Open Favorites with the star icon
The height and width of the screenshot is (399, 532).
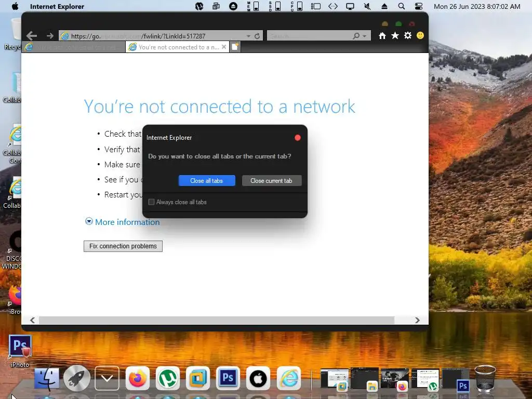(x=395, y=36)
